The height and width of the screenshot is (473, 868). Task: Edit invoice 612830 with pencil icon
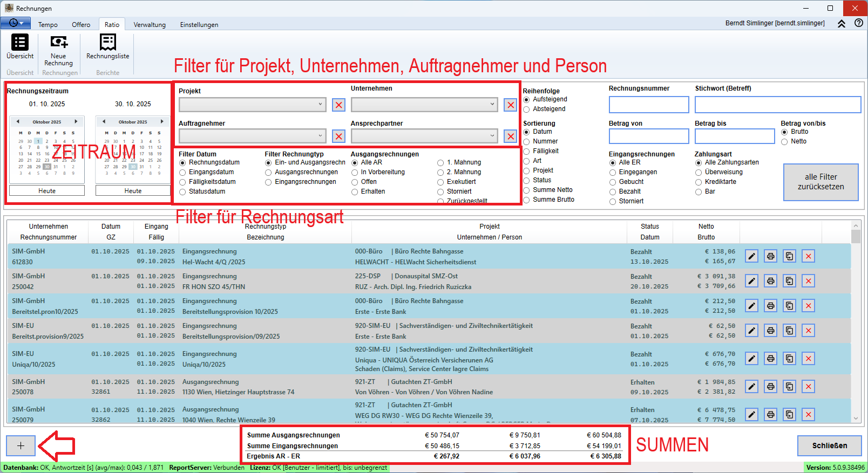point(751,256)
